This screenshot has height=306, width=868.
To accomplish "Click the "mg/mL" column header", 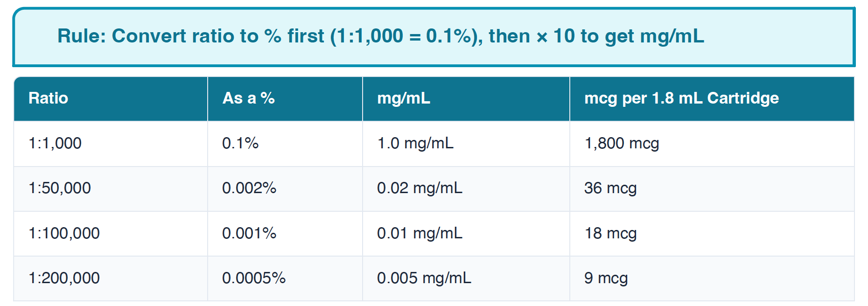I will [x=404, y=98].
